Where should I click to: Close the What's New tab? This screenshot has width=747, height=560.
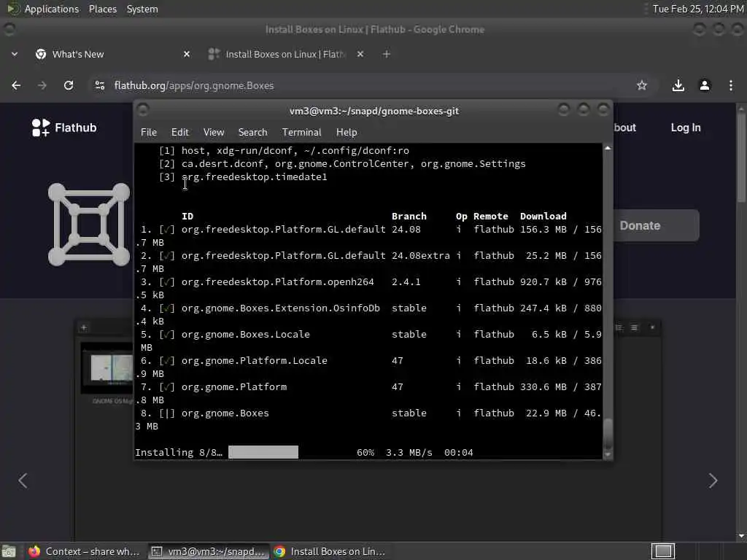tap(187, 54)
